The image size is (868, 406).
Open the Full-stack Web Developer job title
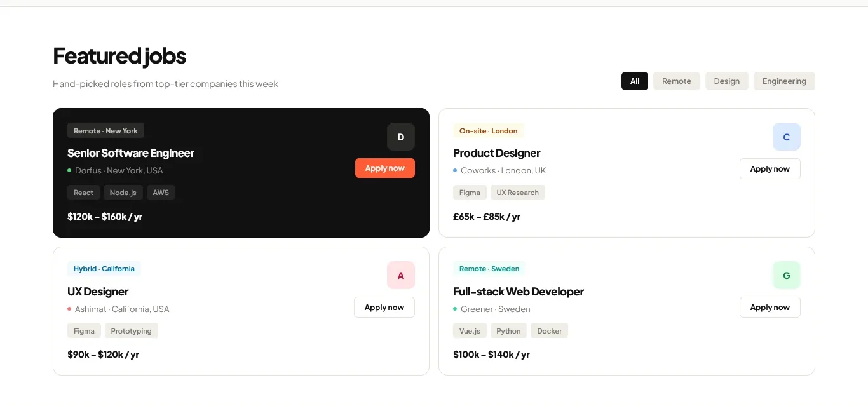pyautogui.click(x=518, y=292)
